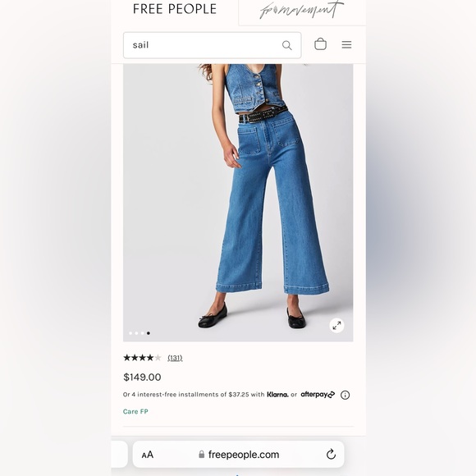Reload the page with refresh icon

331,454
